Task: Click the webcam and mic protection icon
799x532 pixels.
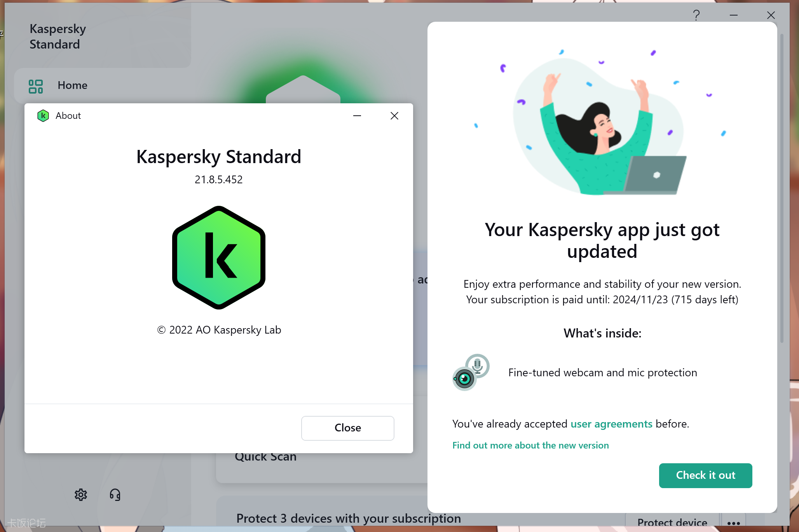Action: tap(471, 372)
